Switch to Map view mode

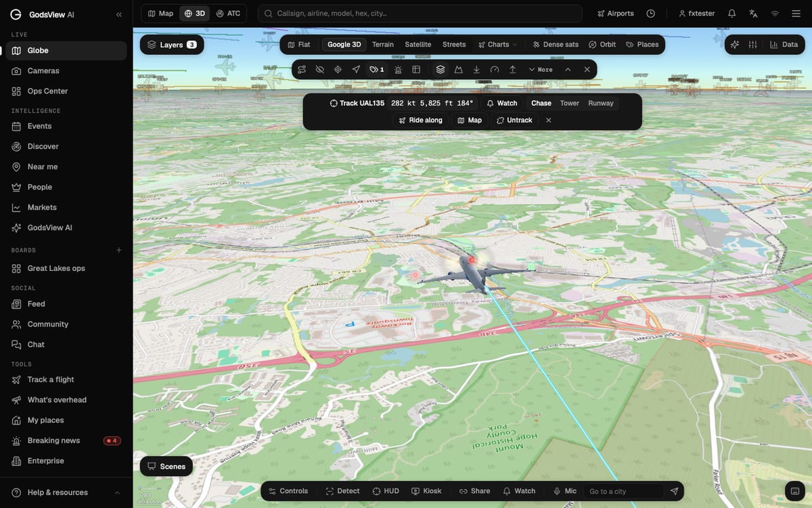[161, 14]
